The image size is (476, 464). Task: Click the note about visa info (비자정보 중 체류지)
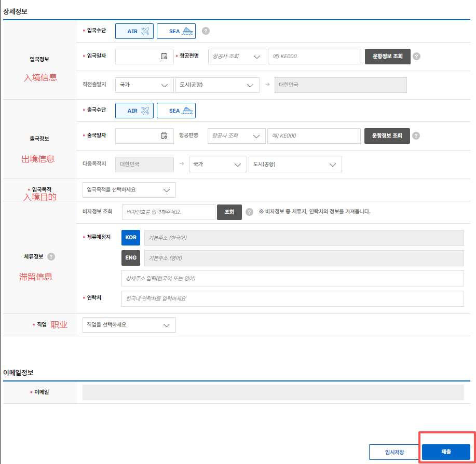point(315,212)
